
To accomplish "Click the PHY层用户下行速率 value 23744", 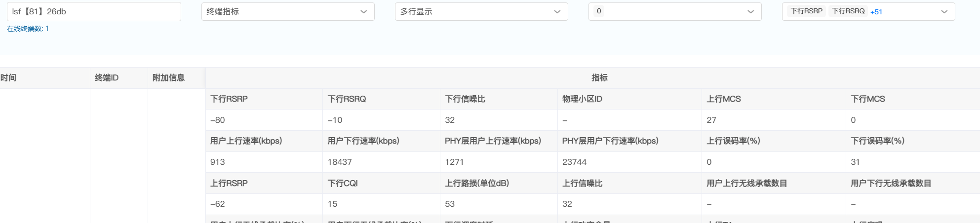I will click(x=574, y=162).
